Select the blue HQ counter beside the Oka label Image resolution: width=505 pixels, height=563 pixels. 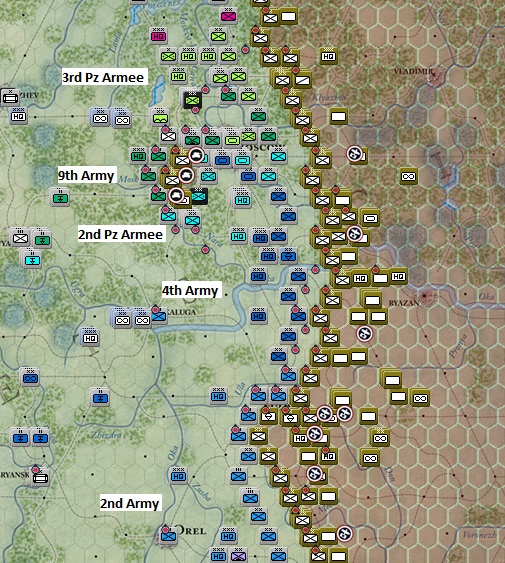pyautogui.click(x=178, y=476)
